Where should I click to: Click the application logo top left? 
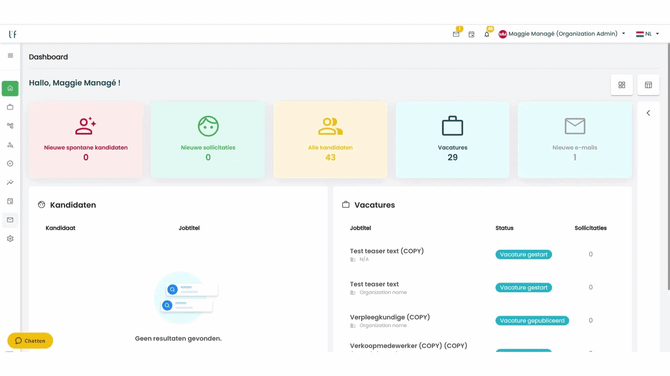pyautogui.click(x=12, y=34)
